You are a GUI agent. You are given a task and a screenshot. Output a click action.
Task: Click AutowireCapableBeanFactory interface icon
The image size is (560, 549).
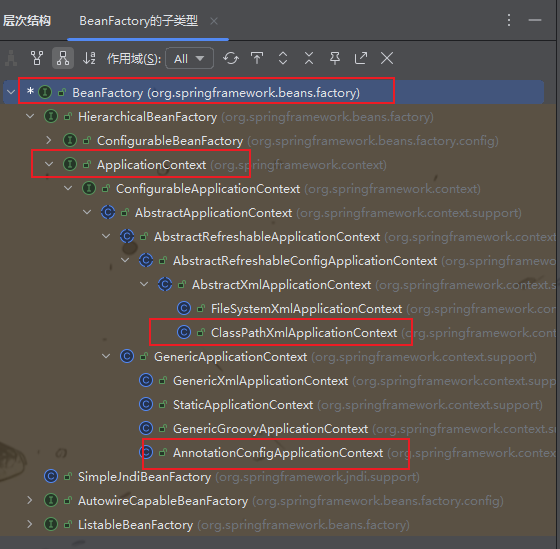point(51,500)
